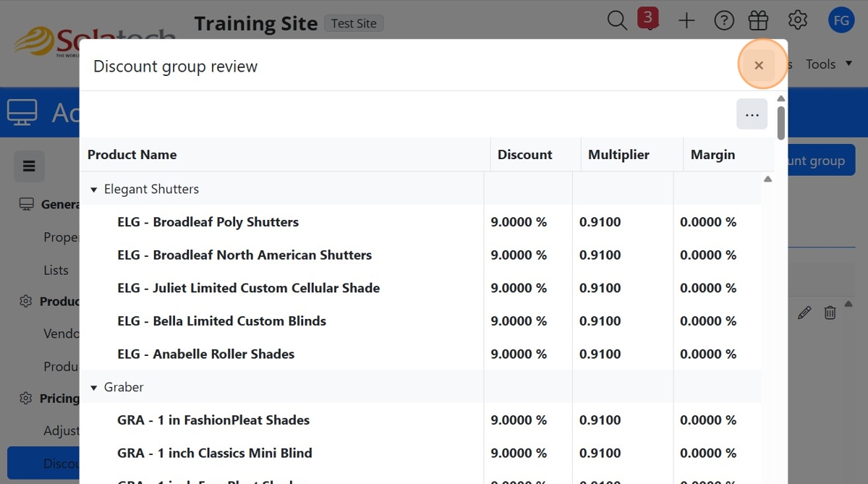Sort by Margin column header
868x484 pixels.
728,154
